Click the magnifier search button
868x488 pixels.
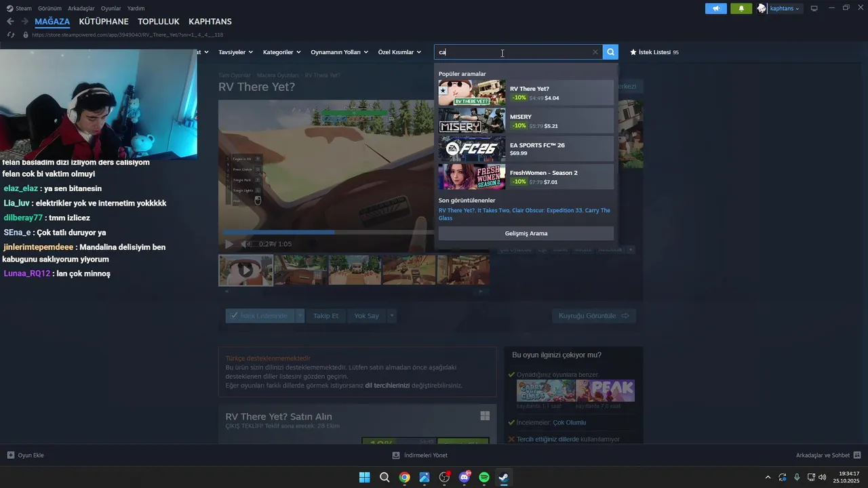[x=611, y=52]
